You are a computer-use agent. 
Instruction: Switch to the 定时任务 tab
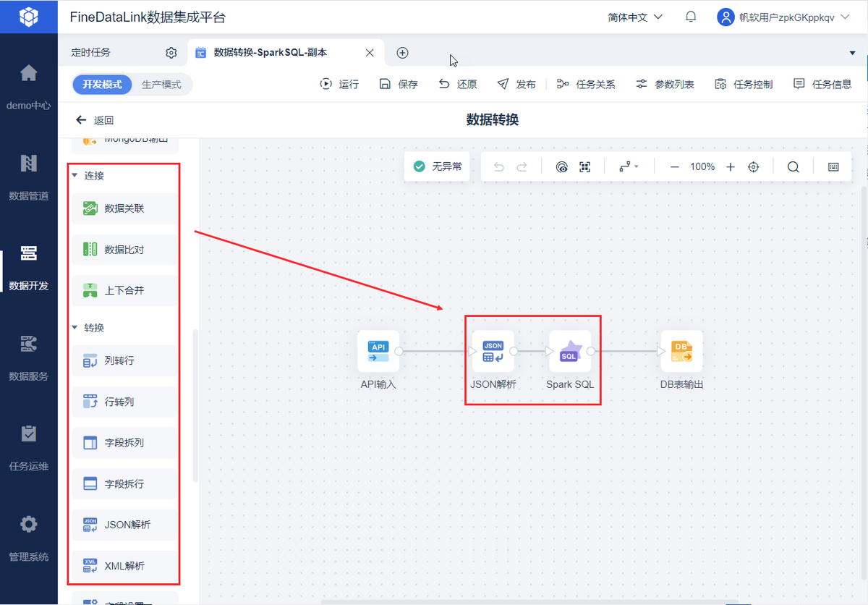91,53
